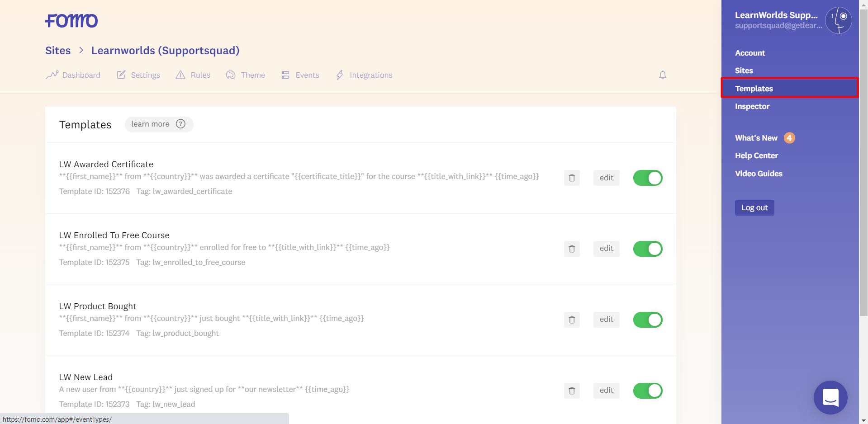The height and width of the screenshot is (424, 868).
Task: Click the Events icon
Action: 285,75
